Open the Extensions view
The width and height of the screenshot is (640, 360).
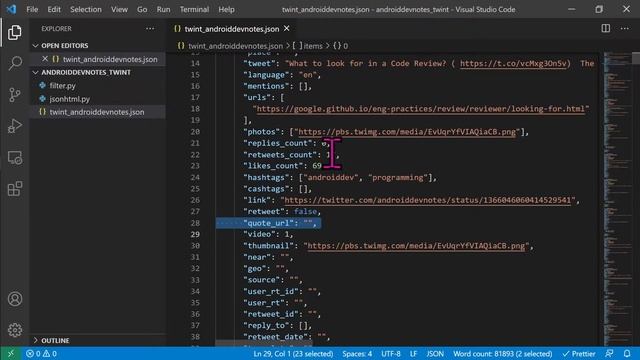click(15, 189)
